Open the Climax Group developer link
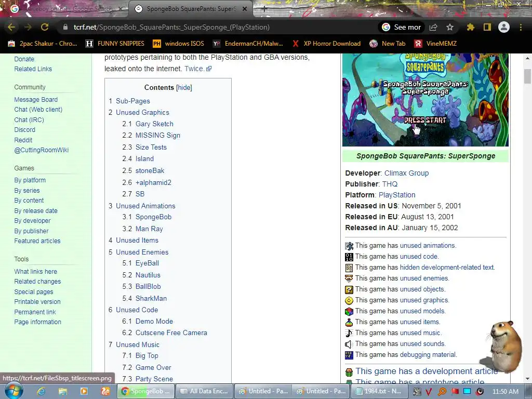 coord(406,173)
